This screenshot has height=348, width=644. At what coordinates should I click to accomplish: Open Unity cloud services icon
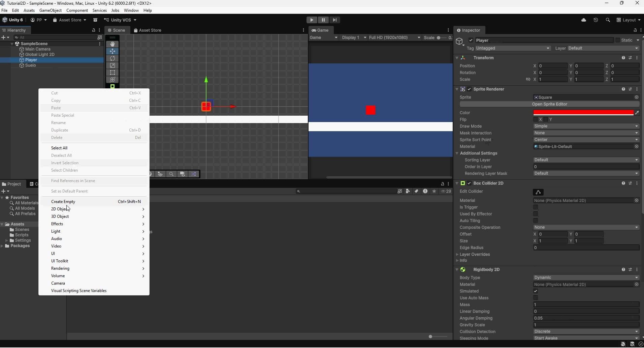pyautogui.click(x=584, y=20)
